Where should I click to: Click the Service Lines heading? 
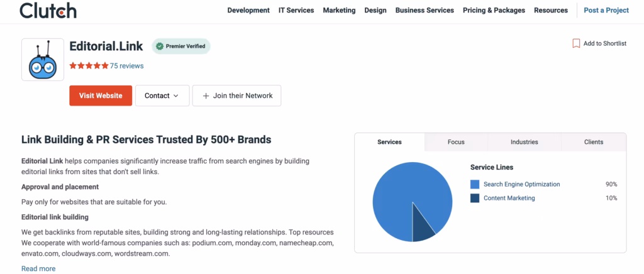tap(492, 167)
